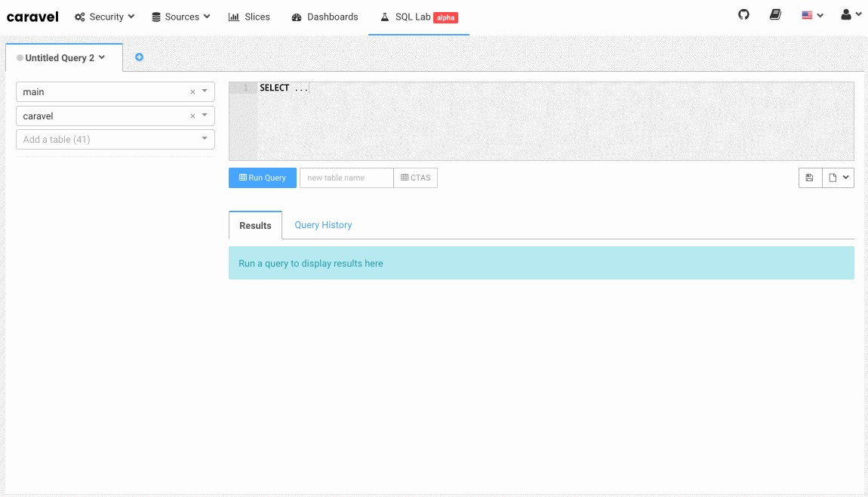Clear the caravel schema selection
This screenshot has width=868, height=497.
pos(192,116)
